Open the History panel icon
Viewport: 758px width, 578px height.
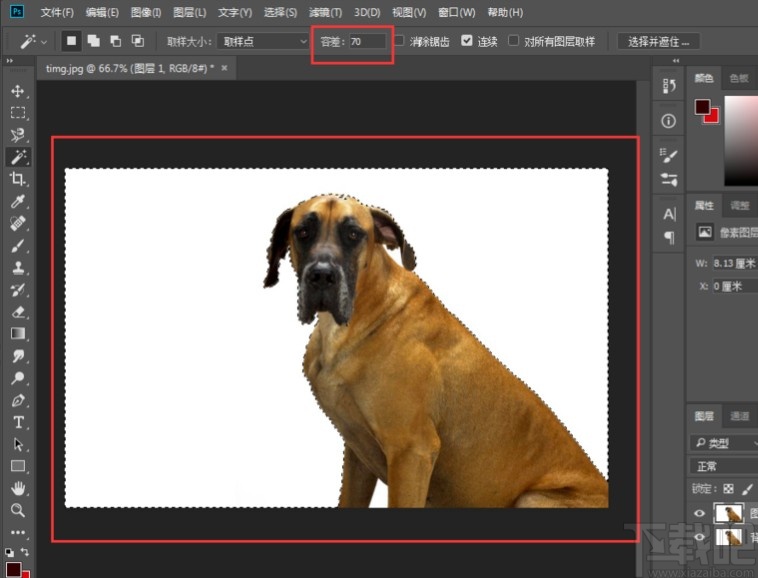[x=669, y=87]
